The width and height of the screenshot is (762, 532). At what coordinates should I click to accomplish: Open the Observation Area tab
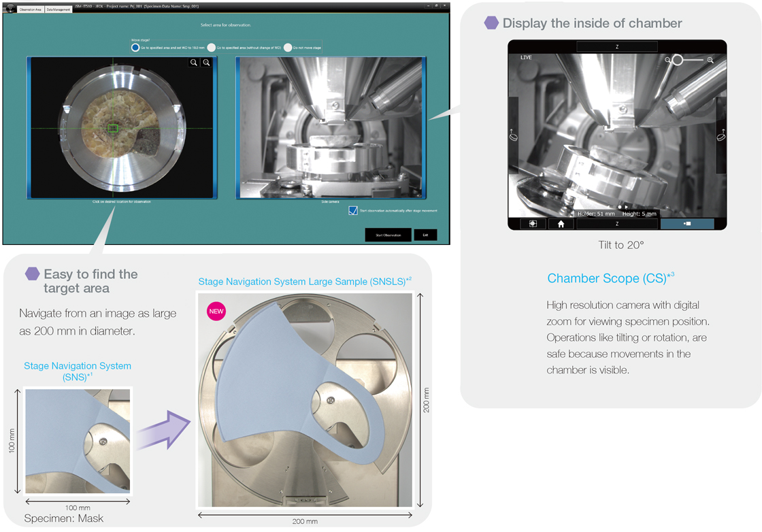[29, 10]
